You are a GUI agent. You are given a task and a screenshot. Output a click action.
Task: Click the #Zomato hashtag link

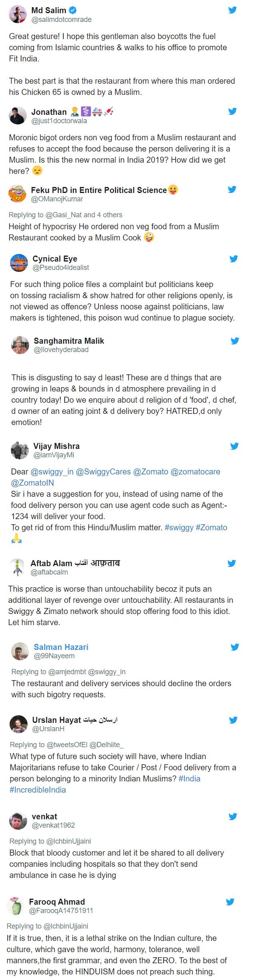pyautogui.click(x=211, y=527)
